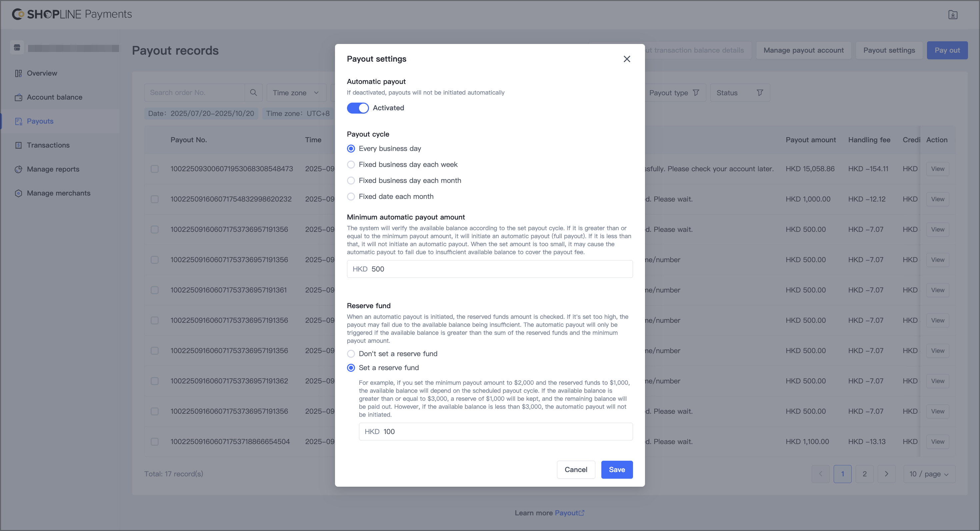Image resolution: width=980 pixels, height=531 pixels.
Task: Click the Payout No. column header
Action: [x=188, y=140]
